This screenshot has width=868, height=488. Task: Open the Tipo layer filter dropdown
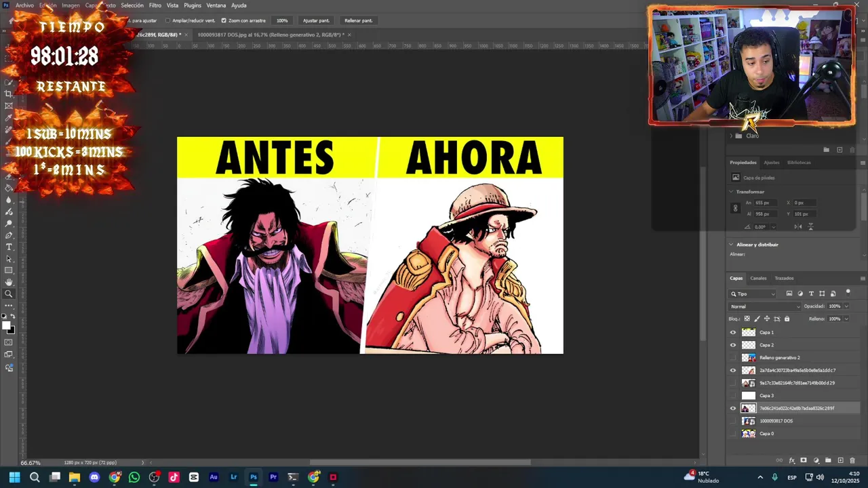coord(753,293)
